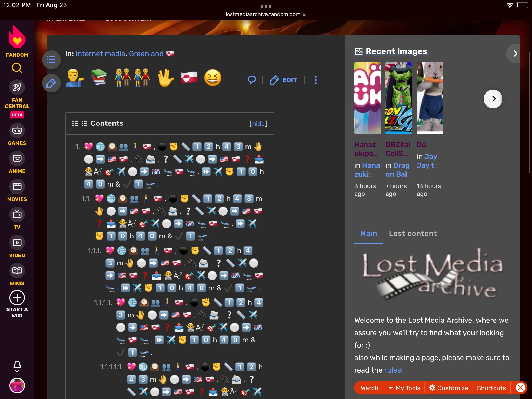Collapse the right rail sidebar
This screenshot has height=399, width=532.
click(x=515, y=54)
